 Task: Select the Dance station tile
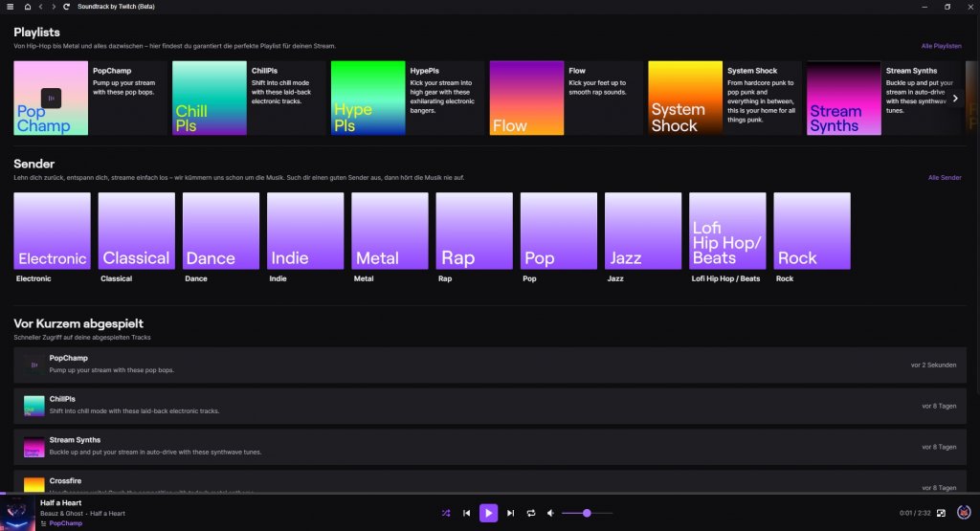pos(221,231)
